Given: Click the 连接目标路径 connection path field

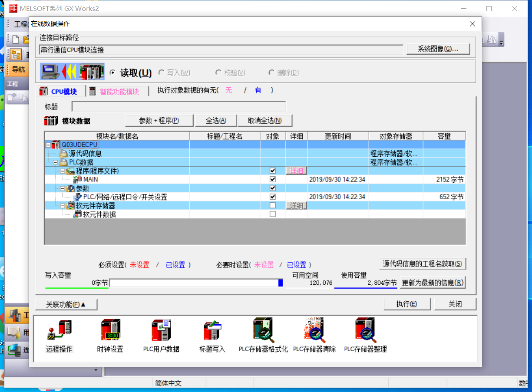Looking at the screenshot, I should [221, 50].
